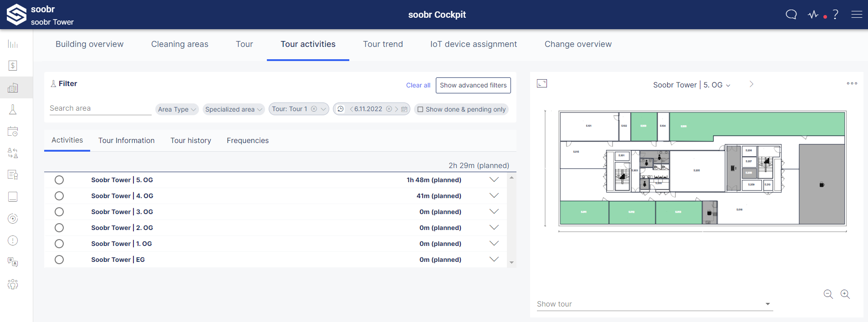Switch to the Cleaning areas tab

(180, 44)
